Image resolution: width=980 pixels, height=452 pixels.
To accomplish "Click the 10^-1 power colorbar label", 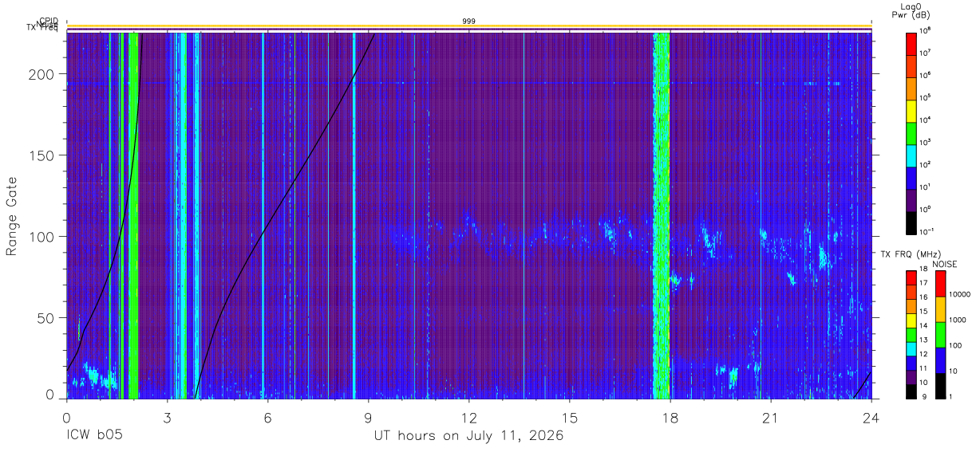I will [x=928, y=230].
